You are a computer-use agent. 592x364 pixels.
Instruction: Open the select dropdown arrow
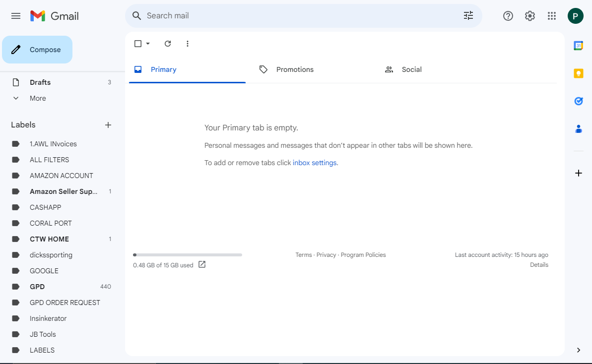coord(148,44)
